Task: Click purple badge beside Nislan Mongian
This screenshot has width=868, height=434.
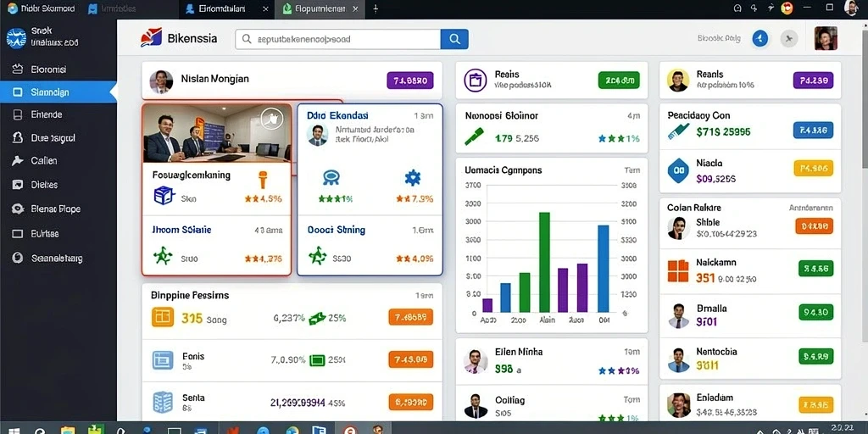Action: coord(409,81)
